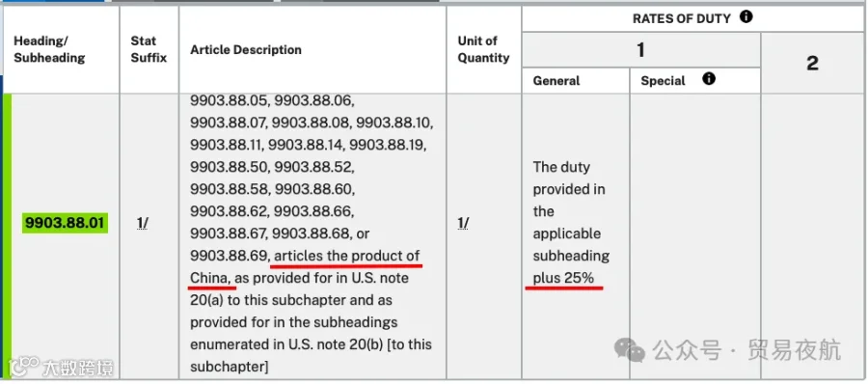Click the WeChat logo watermark icon
Viewport: 868px width, 384px height.
click(630, 350)
